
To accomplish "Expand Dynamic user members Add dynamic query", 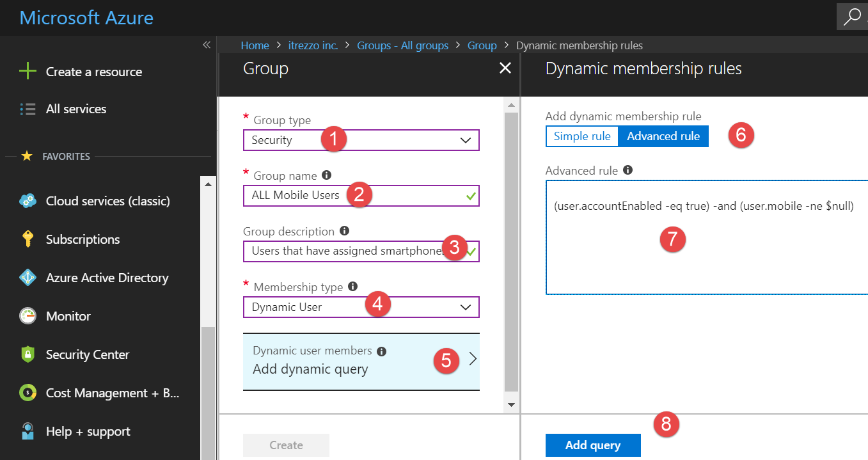I will coord(361,361).
